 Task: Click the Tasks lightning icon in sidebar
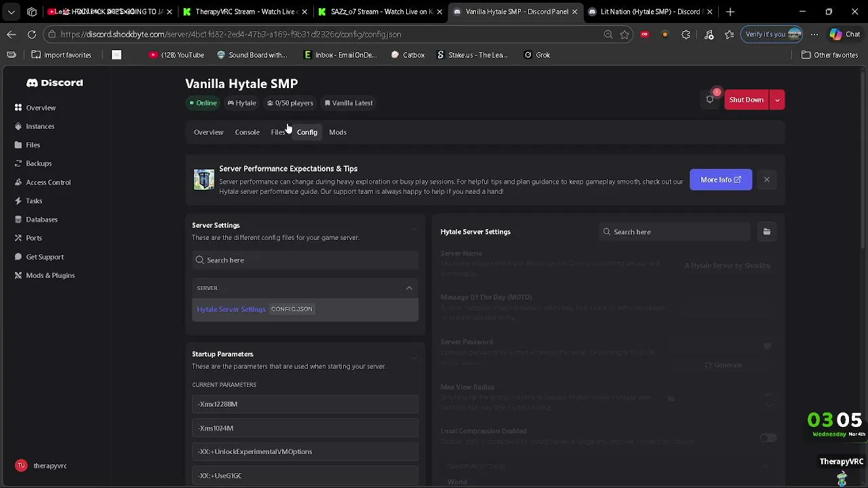(x=18, y=201)
